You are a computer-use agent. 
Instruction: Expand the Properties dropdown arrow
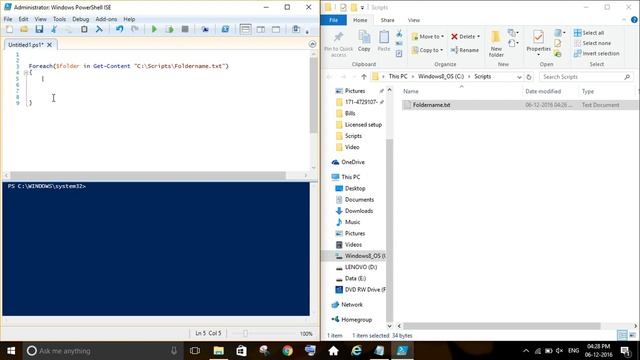pyautogui.click(x=538, y=55)
